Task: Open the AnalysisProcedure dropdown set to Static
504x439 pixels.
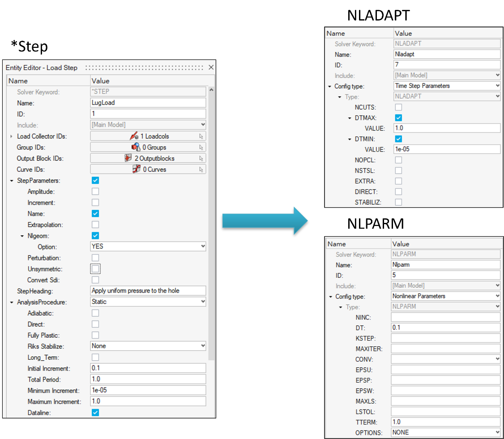Action: tap(148, 302)
